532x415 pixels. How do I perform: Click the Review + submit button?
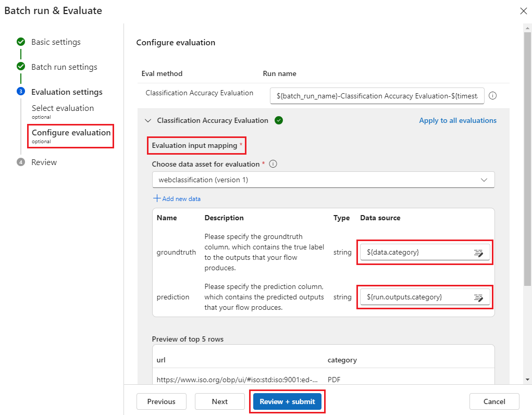point(287,401)
